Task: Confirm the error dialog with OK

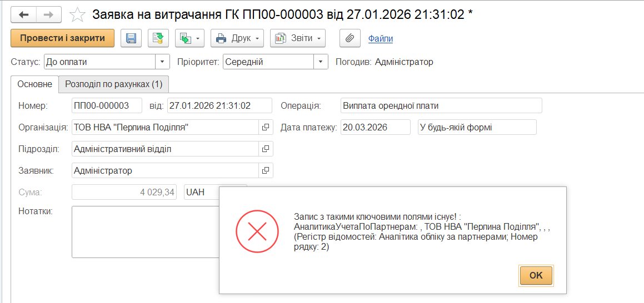Action: click(x=536, y=276)
